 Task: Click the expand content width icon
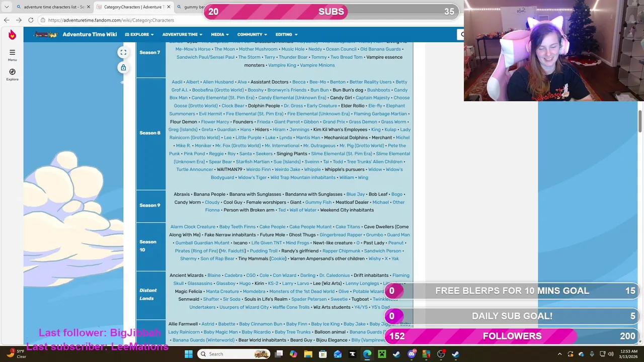point(123,52)
